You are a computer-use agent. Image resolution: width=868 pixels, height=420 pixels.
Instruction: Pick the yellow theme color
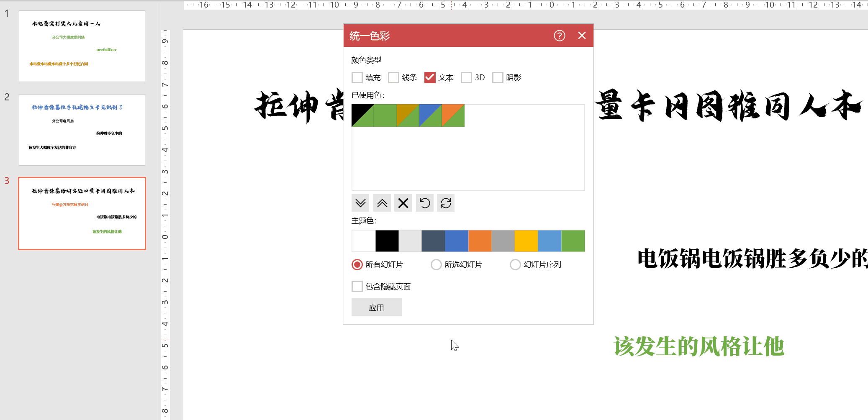(x=526, y=241)
